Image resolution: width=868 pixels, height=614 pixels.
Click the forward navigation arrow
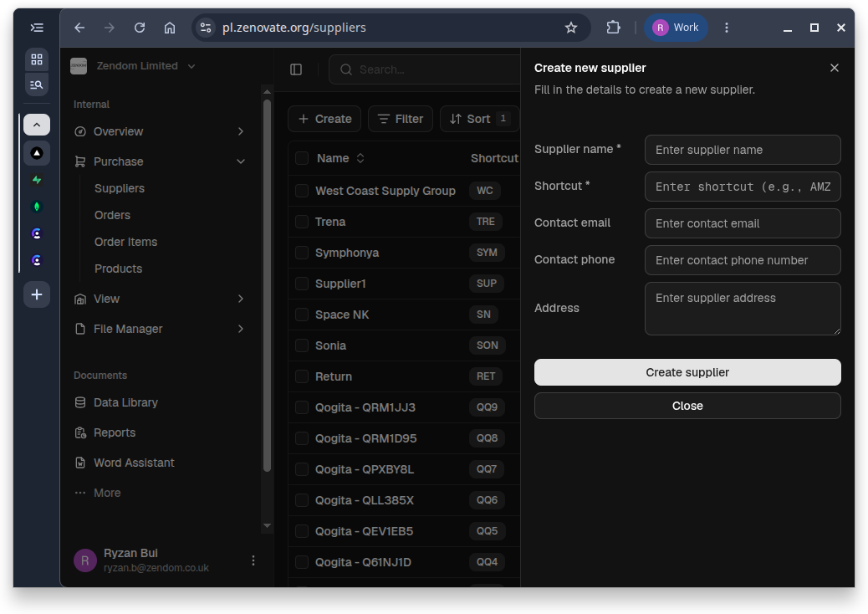click(110, 28)
